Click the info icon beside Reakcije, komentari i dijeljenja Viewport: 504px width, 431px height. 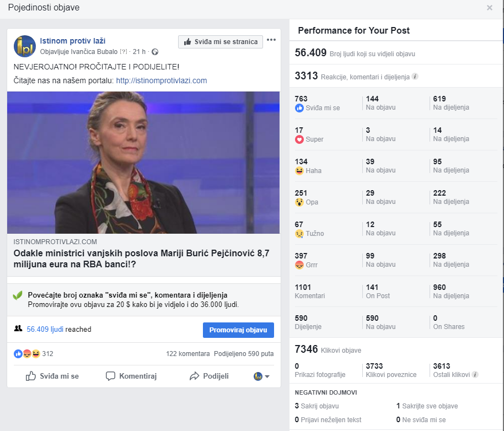415,77
